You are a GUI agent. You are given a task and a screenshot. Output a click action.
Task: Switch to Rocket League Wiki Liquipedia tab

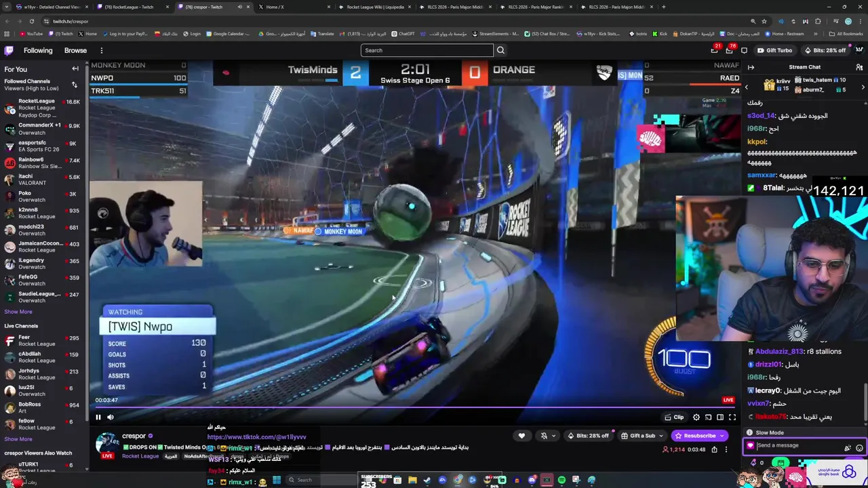pyautogui.click(x=374, y=7)
